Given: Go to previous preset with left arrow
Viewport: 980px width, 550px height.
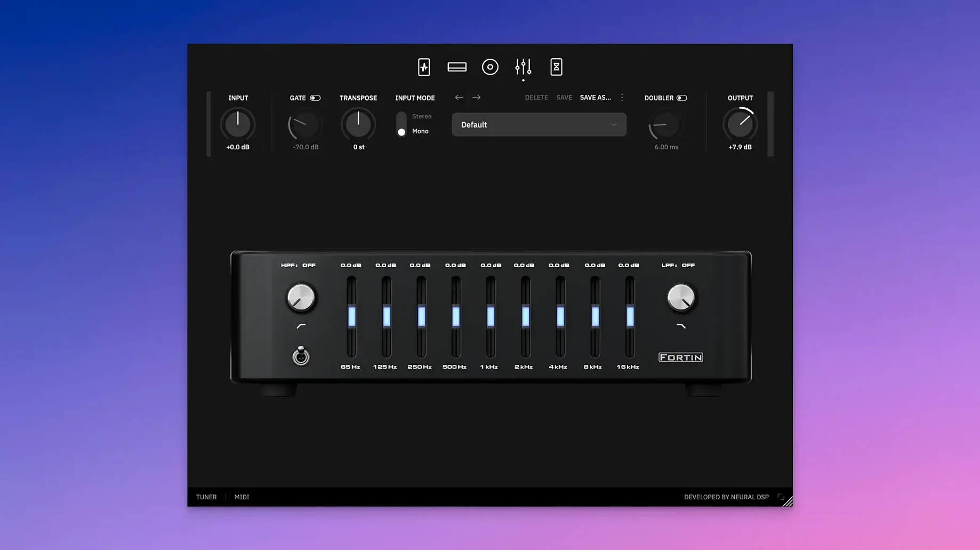Looking at the screenshot, I should click(x=459, y=98).
